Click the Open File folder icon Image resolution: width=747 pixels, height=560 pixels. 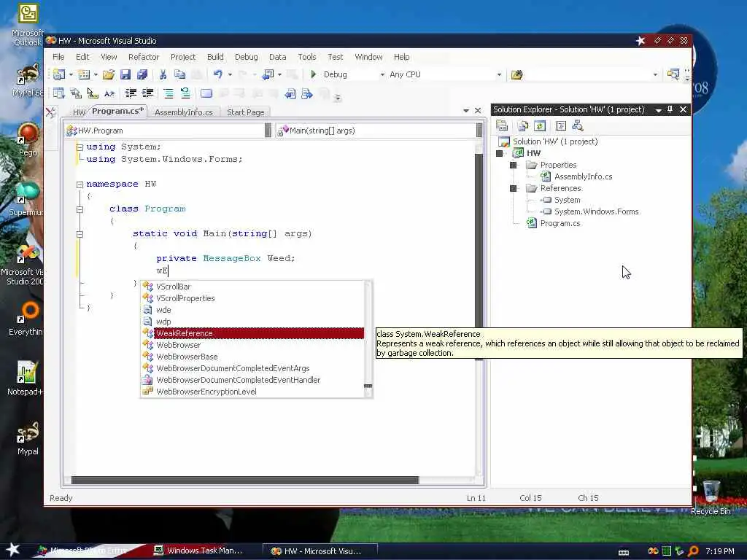pos(108,74)
